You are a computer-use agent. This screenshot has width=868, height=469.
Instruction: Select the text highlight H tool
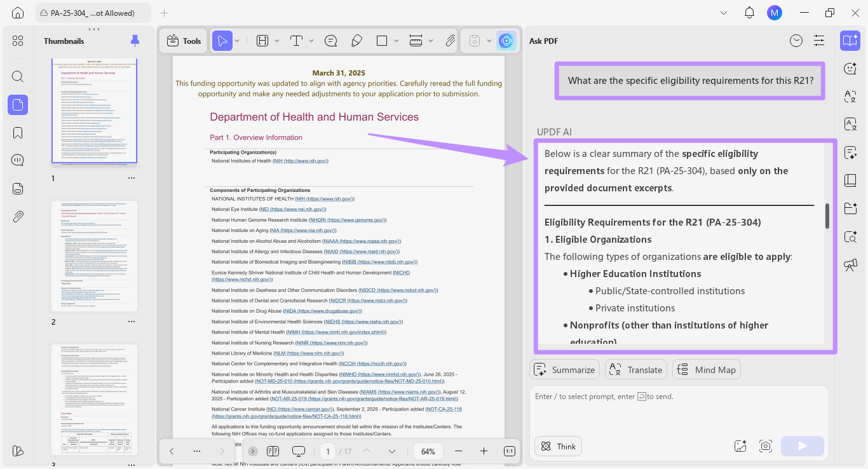(262, 41)
